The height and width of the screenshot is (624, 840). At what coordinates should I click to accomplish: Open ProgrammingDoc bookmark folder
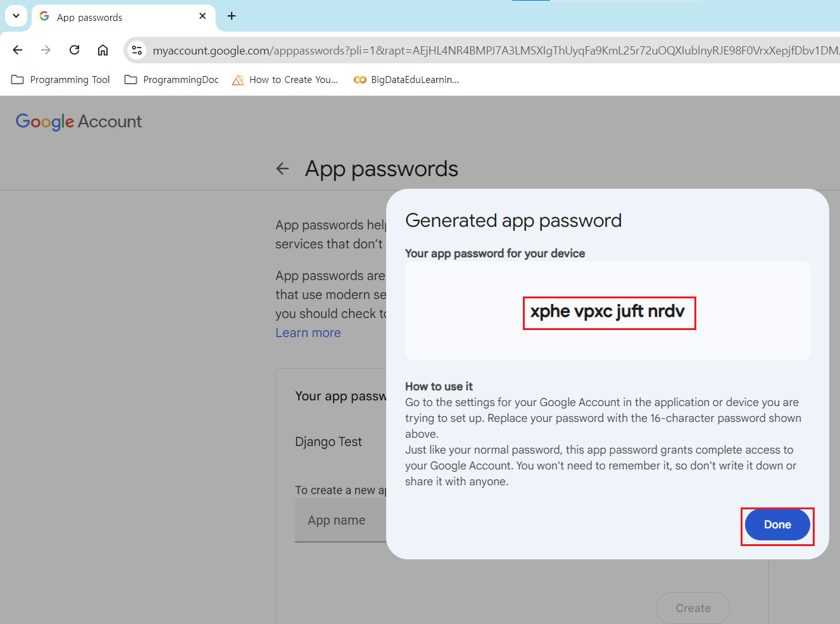172,80
